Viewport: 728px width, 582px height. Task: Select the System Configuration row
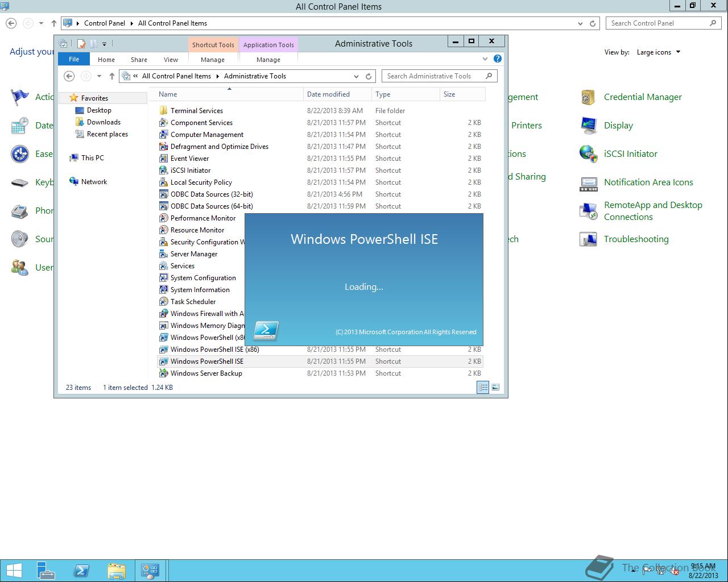201,278
